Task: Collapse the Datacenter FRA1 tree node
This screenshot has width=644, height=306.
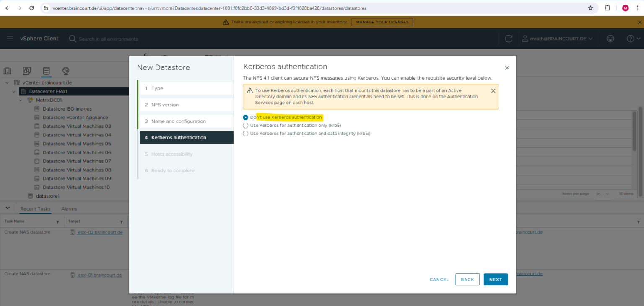Action: (14, 91)
